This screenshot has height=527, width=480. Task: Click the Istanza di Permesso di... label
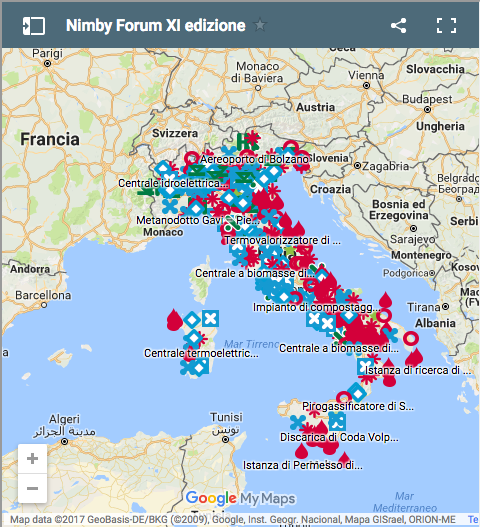[x=303, y=465]
